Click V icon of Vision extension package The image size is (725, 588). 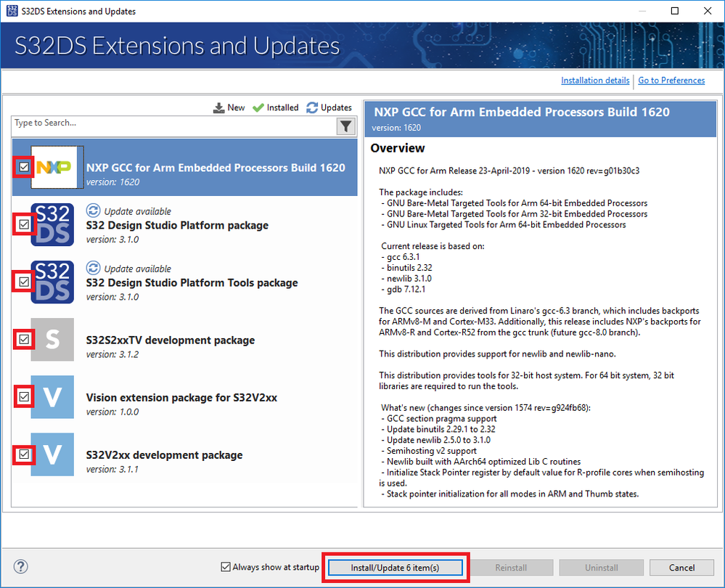click(x=52, y=397)
